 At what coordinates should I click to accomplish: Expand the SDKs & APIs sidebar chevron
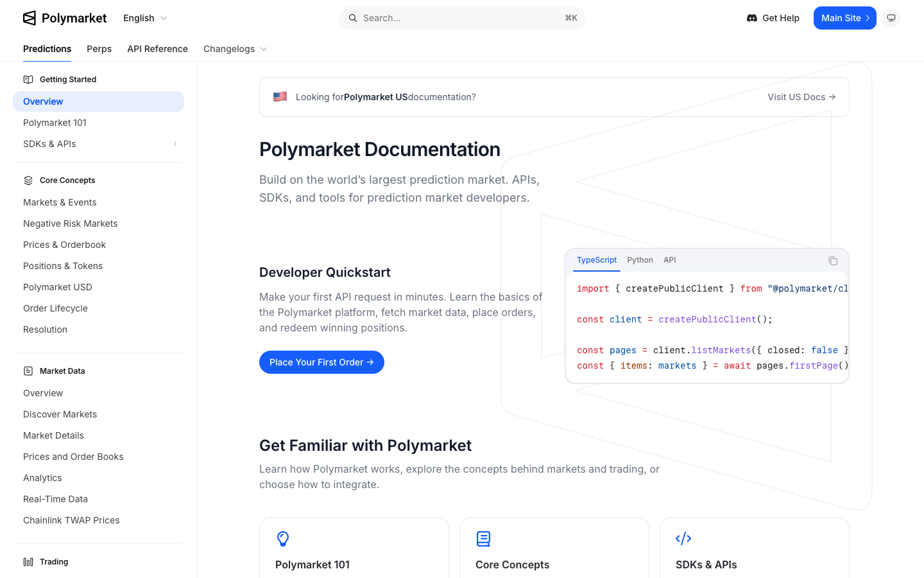pos(175,144)
